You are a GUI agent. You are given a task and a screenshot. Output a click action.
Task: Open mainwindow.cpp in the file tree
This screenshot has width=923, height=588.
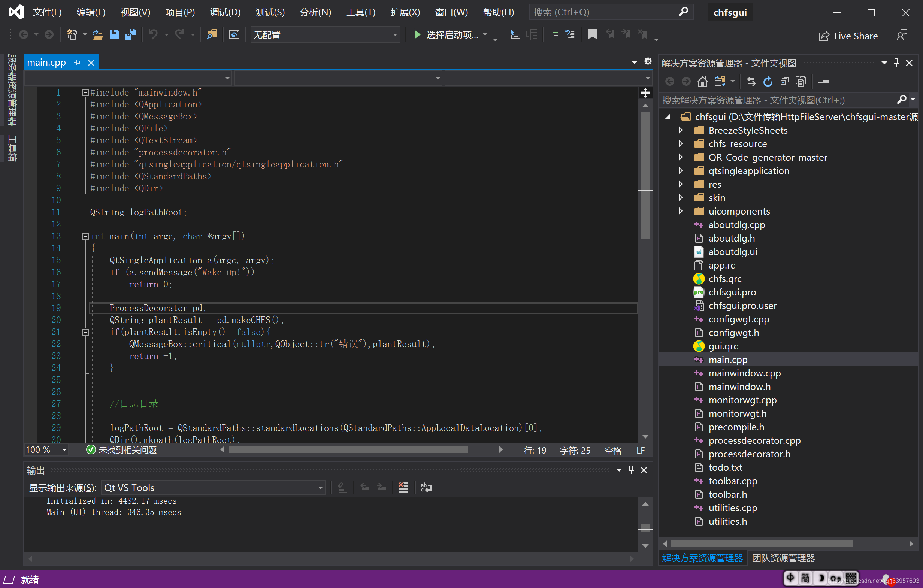point(744,373)
